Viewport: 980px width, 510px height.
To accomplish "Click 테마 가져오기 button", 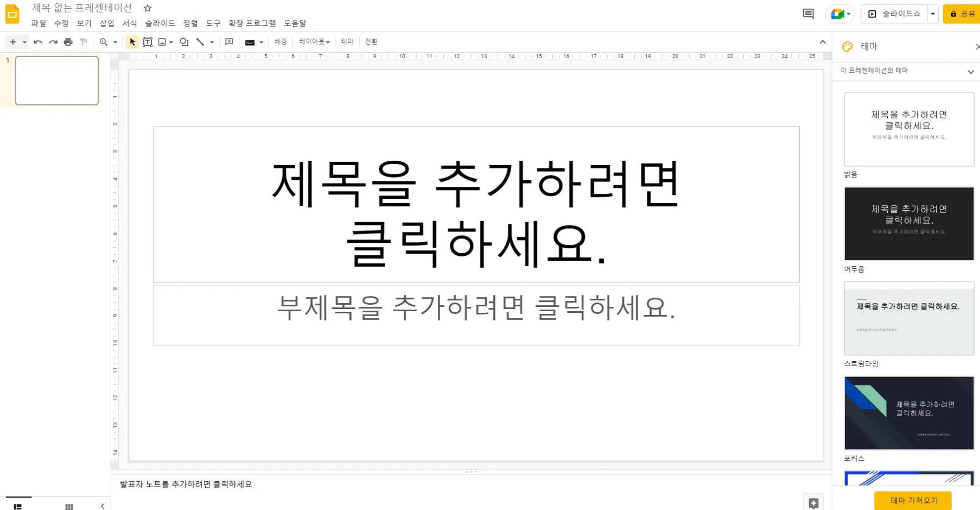I will tap(913, 500).
